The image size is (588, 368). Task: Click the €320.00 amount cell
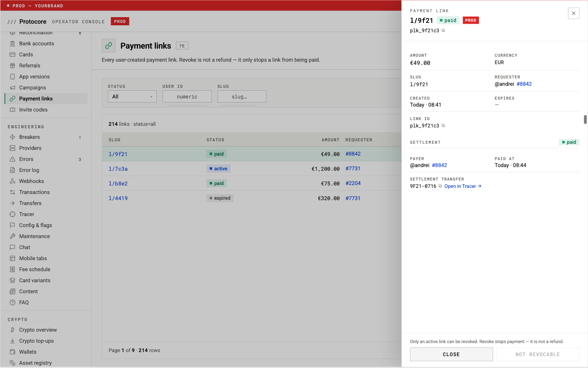(x=329, y=198)
